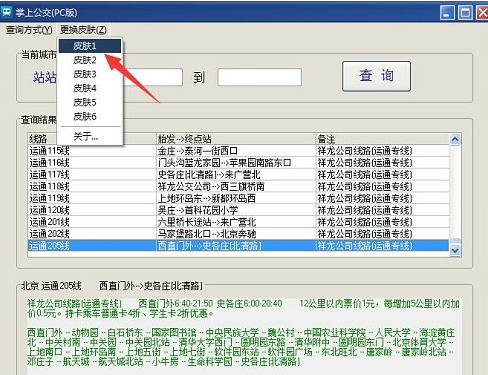Select 皮肤6 from the skin menu
The height and width of the screenshot is (375, 488).
click(x=90, y=117)
